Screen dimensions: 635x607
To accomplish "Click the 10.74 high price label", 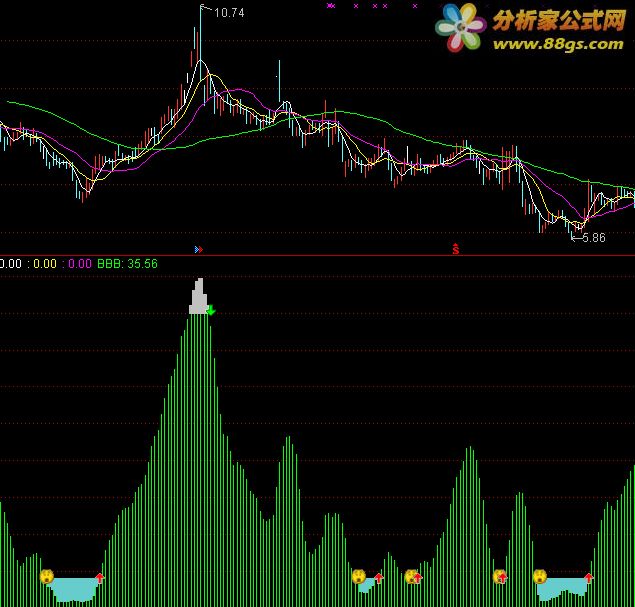I will point(229,13).
